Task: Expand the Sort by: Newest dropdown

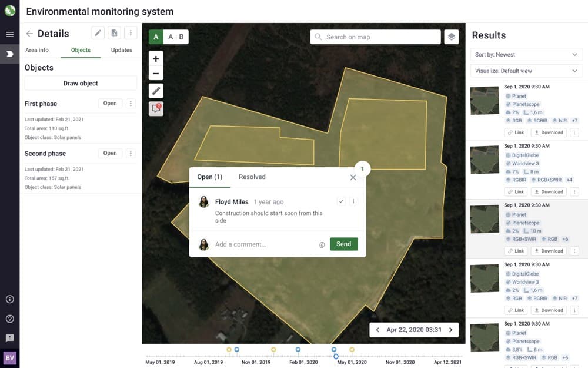Action: pos(527,54)
